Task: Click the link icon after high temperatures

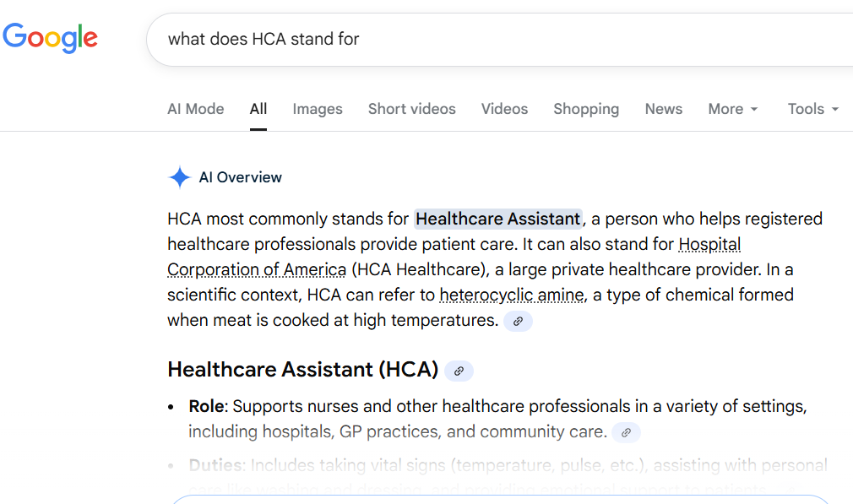Action: [518, 322]
